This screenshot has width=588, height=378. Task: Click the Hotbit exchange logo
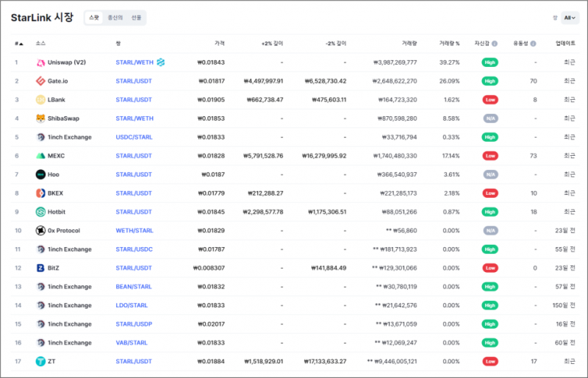(x=40, y=212)
